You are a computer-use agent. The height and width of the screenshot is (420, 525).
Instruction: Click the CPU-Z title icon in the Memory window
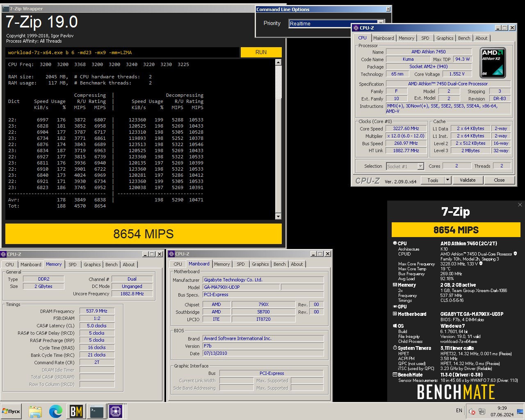pos(4,254)
